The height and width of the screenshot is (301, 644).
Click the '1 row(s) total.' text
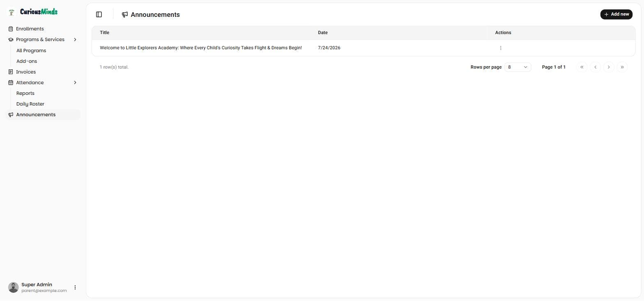(x=114, y=67)
